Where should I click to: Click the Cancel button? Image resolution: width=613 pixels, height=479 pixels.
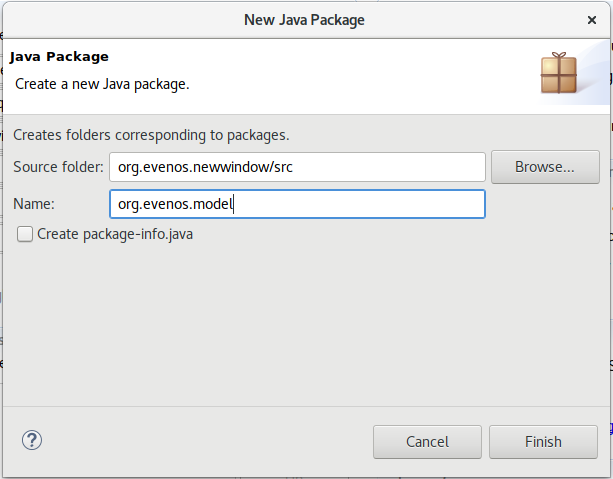click(427, 441)
